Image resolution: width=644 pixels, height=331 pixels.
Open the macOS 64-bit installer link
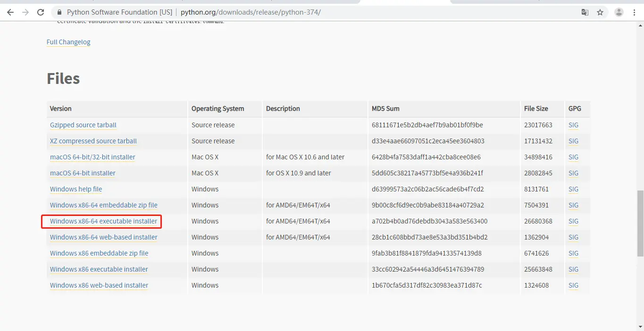tap(82, 173)
